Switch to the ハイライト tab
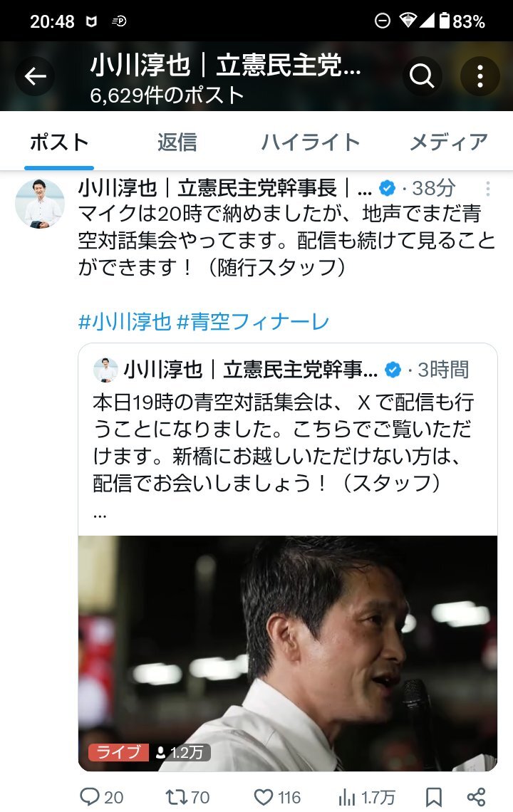Viewport: 513px width, 812px height. 310,142
